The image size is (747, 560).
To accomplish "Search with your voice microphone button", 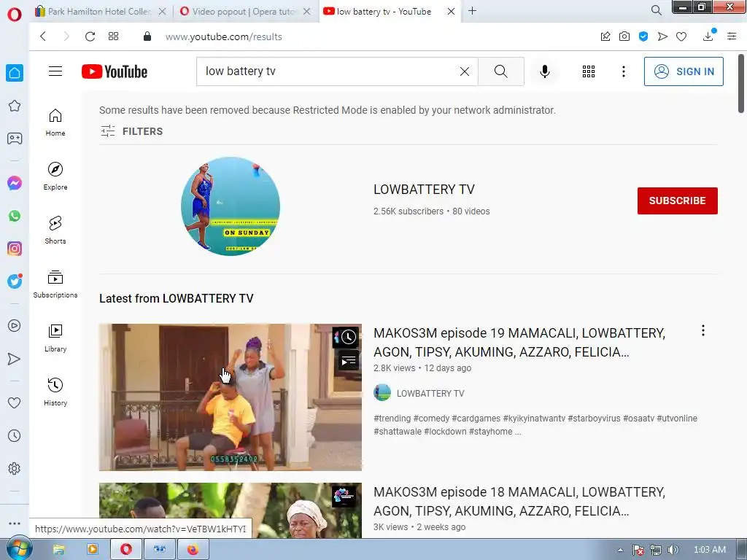I will (544, 71).
